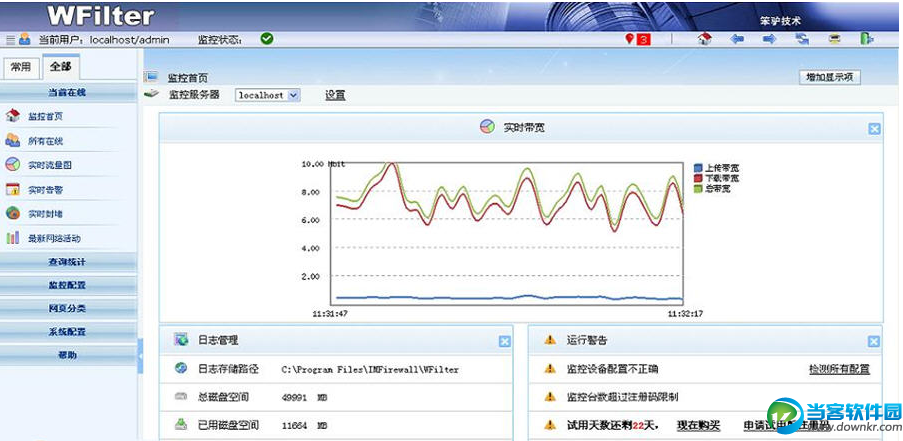
Task: Expand the 监控配置 sidebar section
Action: 68,286
